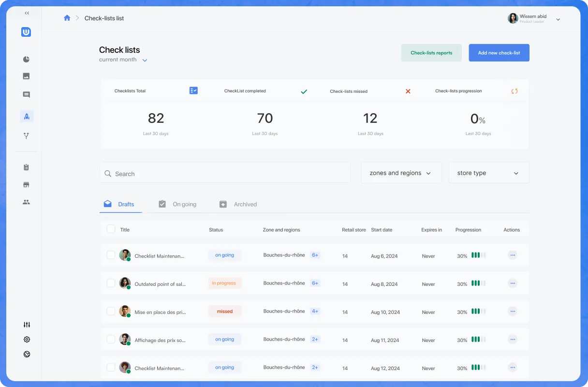
Task: Click the Add new check-list button
Action: pyautogui.click(x=499, y=53)
